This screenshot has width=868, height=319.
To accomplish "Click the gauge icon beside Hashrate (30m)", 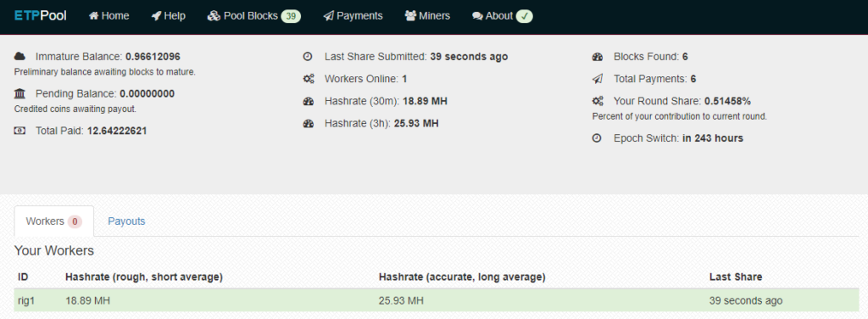I will coord(309,101).
